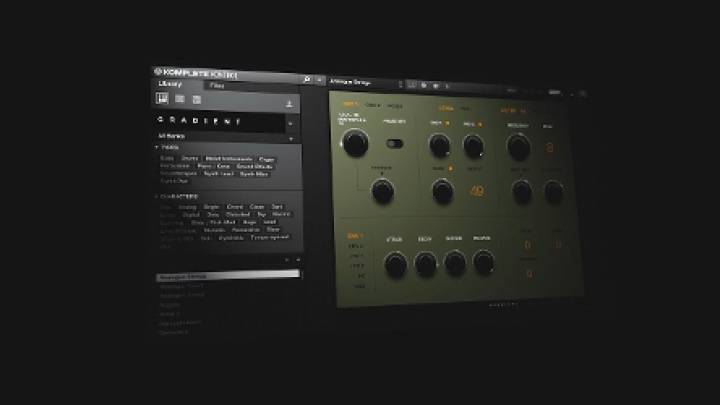Select the ENV 2 modulation tab

pyautogui.click(x=356, y=246)
